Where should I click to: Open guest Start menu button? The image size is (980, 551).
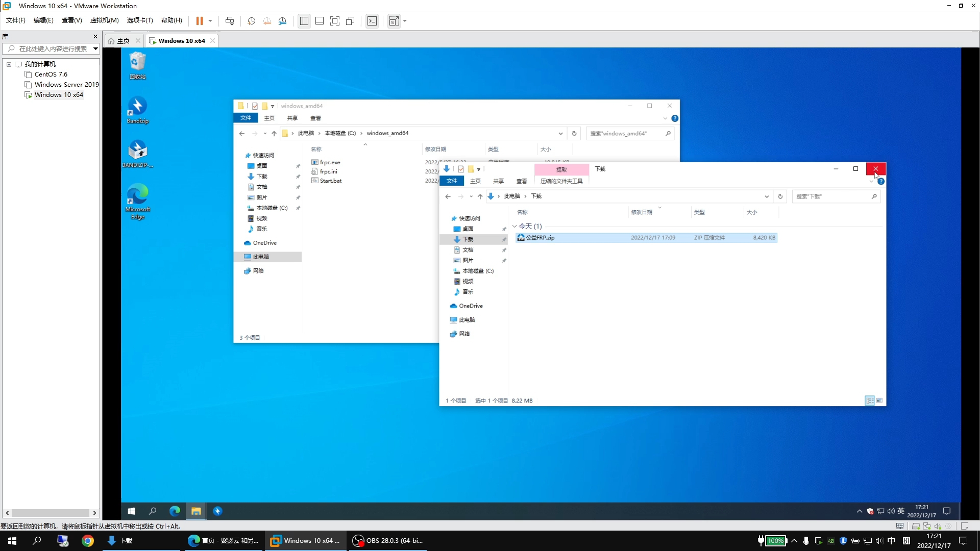point(131,511)
